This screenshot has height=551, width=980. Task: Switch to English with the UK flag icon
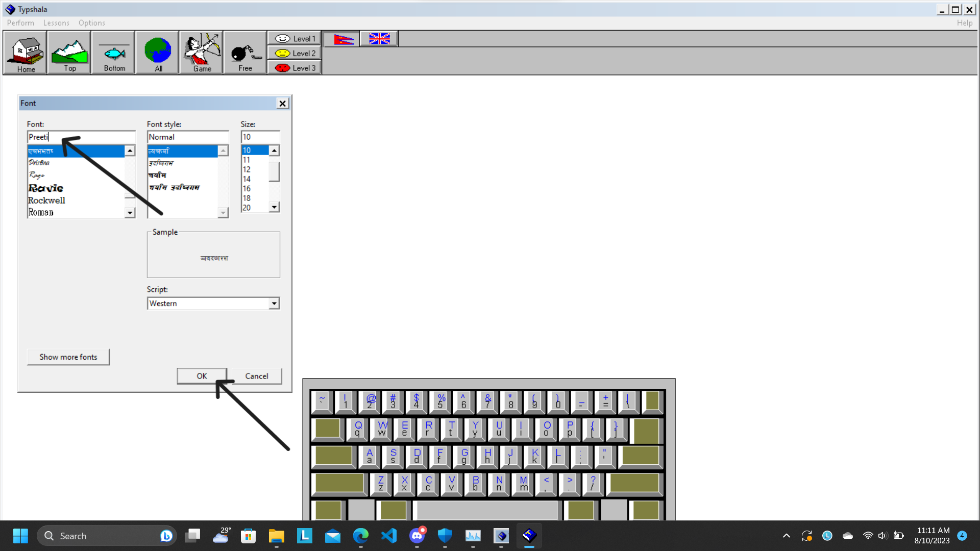coord(379,38)
